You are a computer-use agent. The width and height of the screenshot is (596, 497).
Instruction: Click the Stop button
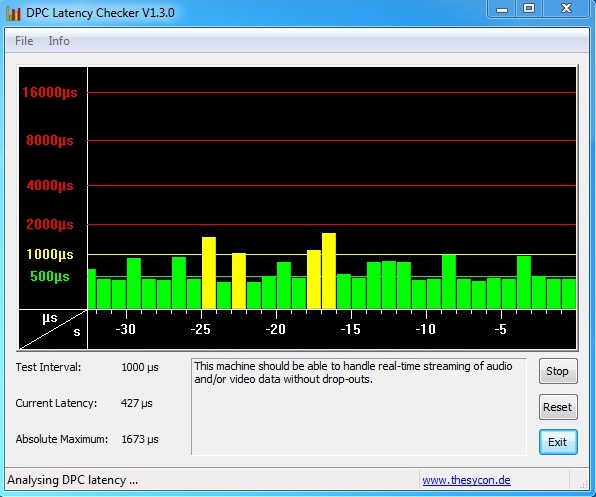pyautogui.click(x=558, y=371)
